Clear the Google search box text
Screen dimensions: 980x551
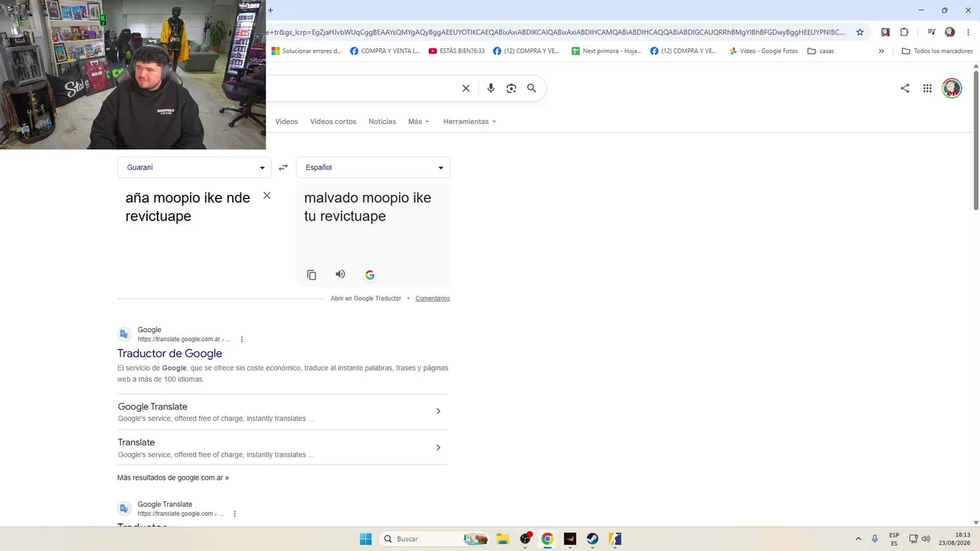click(465, 88)
